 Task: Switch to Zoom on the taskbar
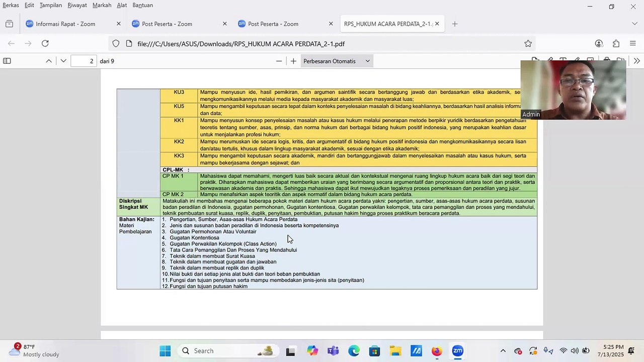pyautogui.click(x=457, y=351)
